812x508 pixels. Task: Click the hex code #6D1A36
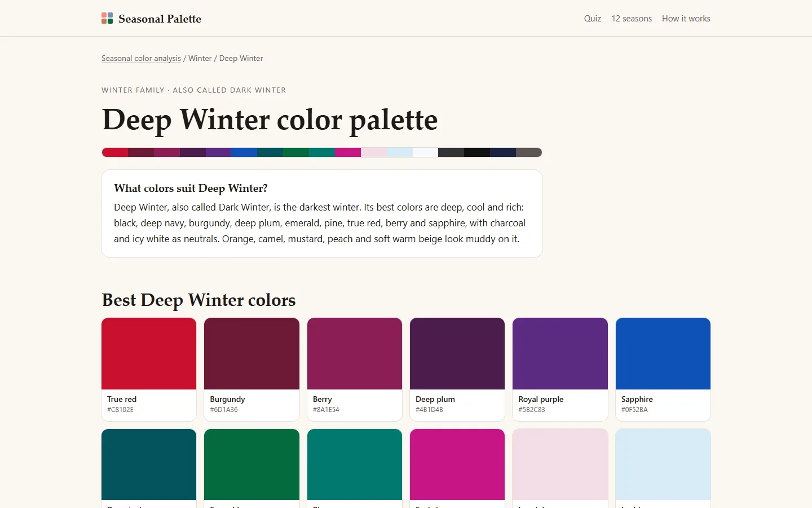[x=224, y=410]
